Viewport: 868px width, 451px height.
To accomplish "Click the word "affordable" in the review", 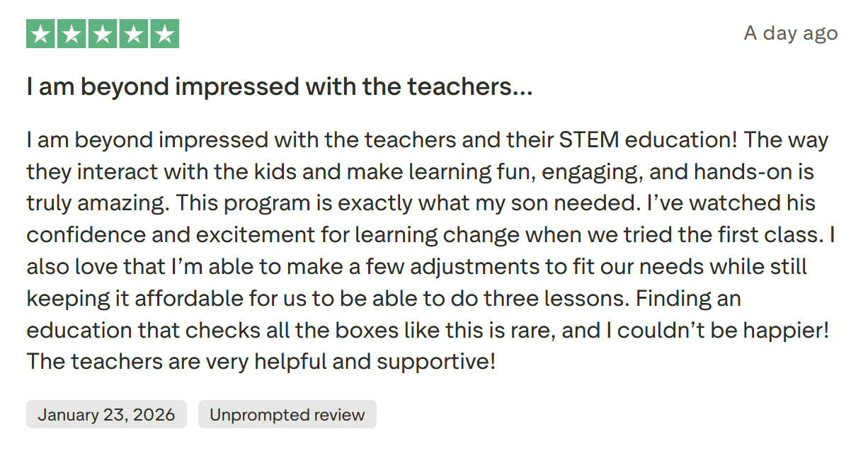I will [176, 298].
